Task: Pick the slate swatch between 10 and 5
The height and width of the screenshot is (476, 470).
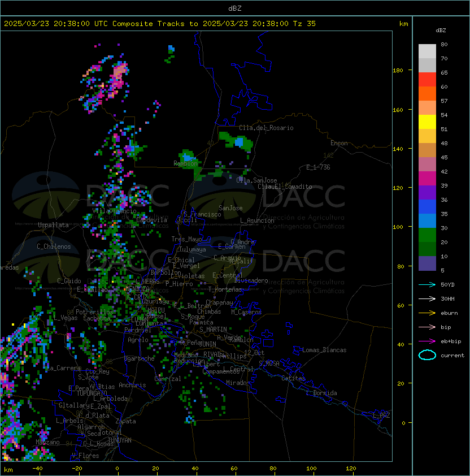Action: pos(427,263)
